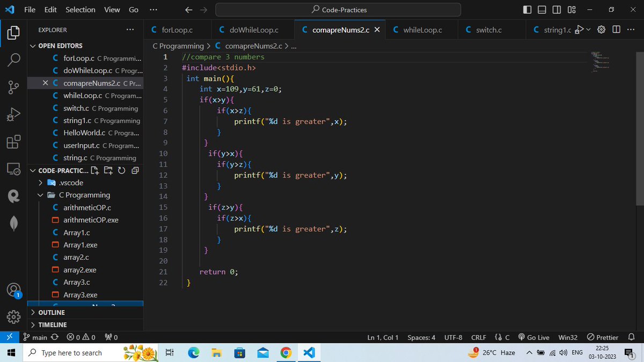
Task: Change end of line sequence CRLF
Action: [x=478, y=337]
